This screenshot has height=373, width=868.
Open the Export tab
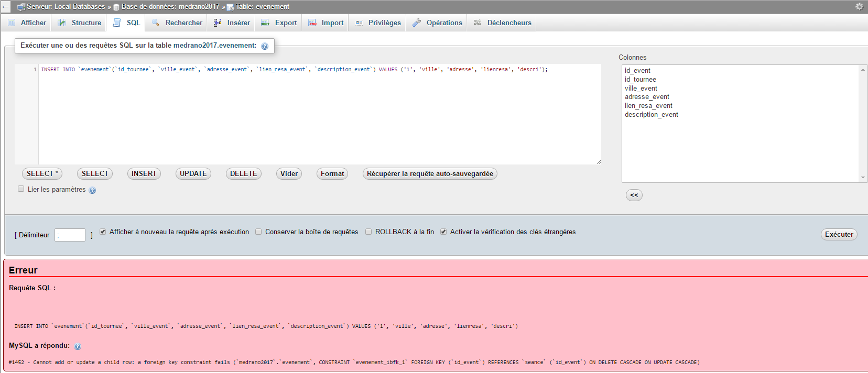coord(279,23)
